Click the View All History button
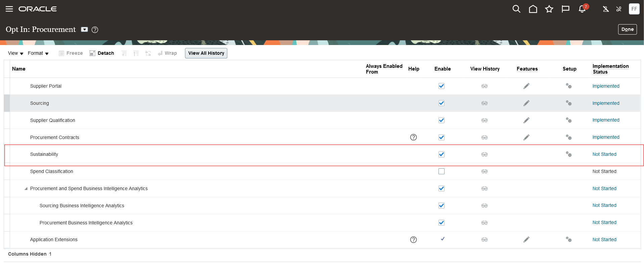644x263 pixels. (x=206, y=53)
